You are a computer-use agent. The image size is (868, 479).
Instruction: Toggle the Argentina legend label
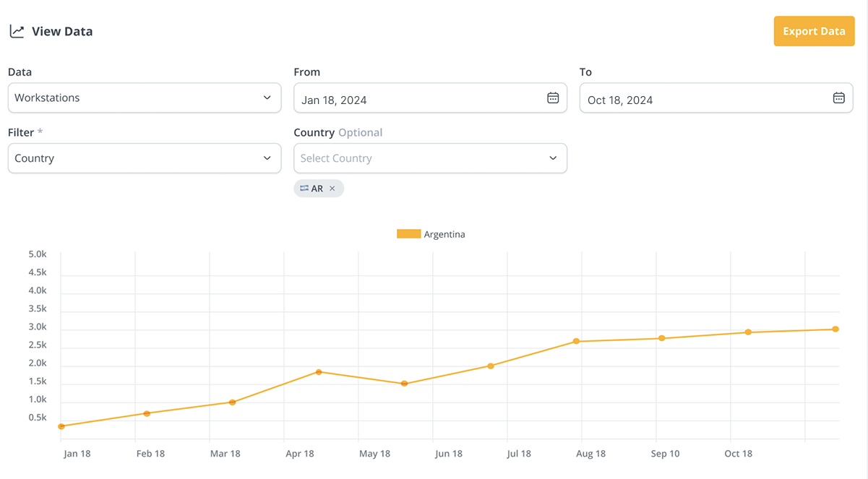point(444,235)
